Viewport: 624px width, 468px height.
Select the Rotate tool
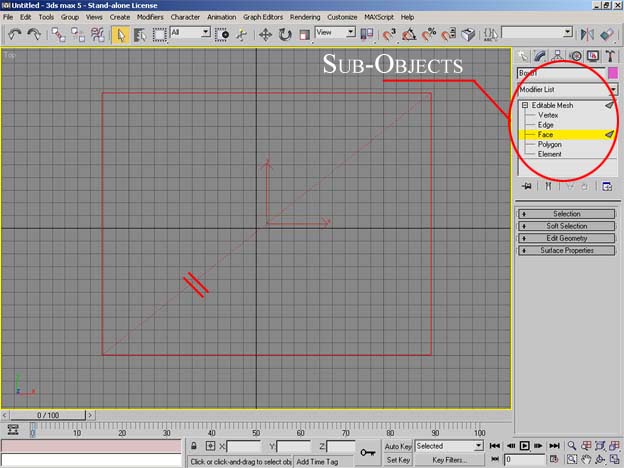[x=285, y=35]
